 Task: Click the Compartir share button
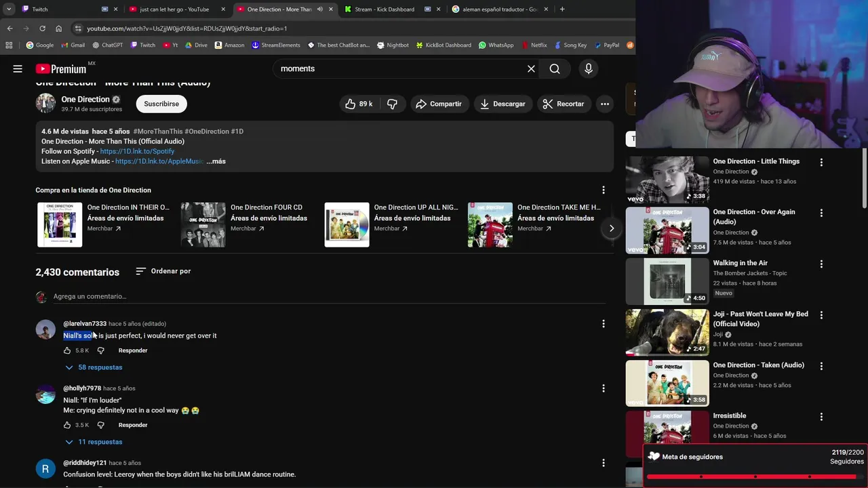pos(439,104)
